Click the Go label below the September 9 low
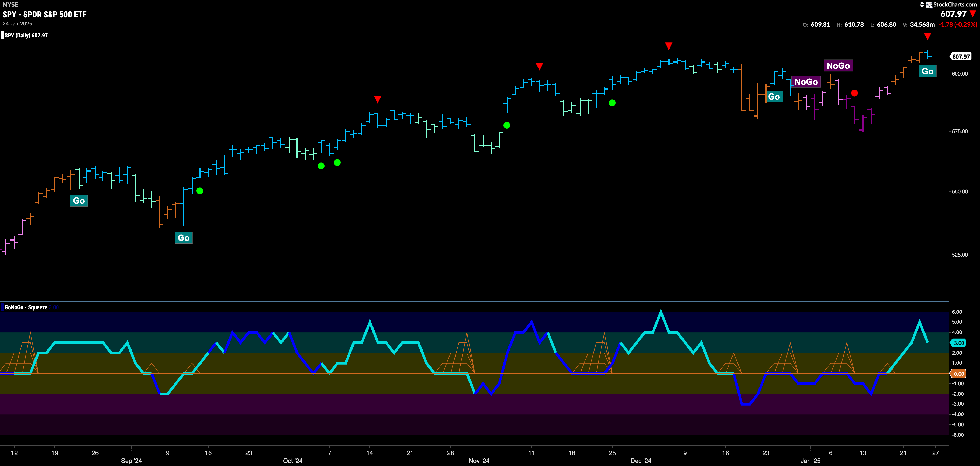980x466 pixels. tap(183, 238)
